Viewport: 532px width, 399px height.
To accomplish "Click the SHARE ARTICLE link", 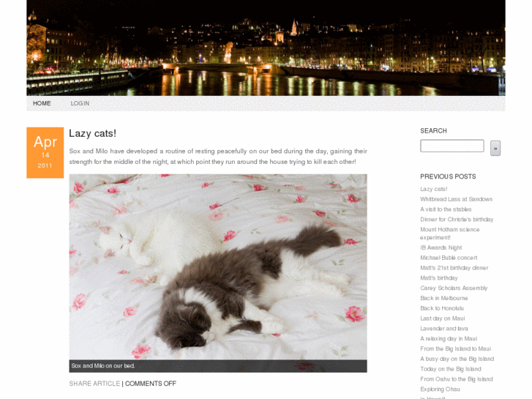I will click(x=94, y=384).
